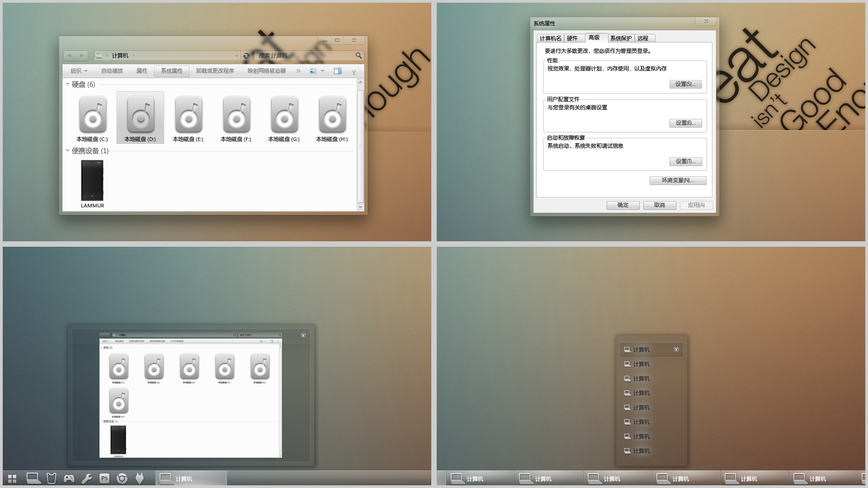Image resolution: width=868 pixels, height=488 pixels.
Task: Click the 卸载或更改程序 toolbar icon
Action: [x=215, y=71]
